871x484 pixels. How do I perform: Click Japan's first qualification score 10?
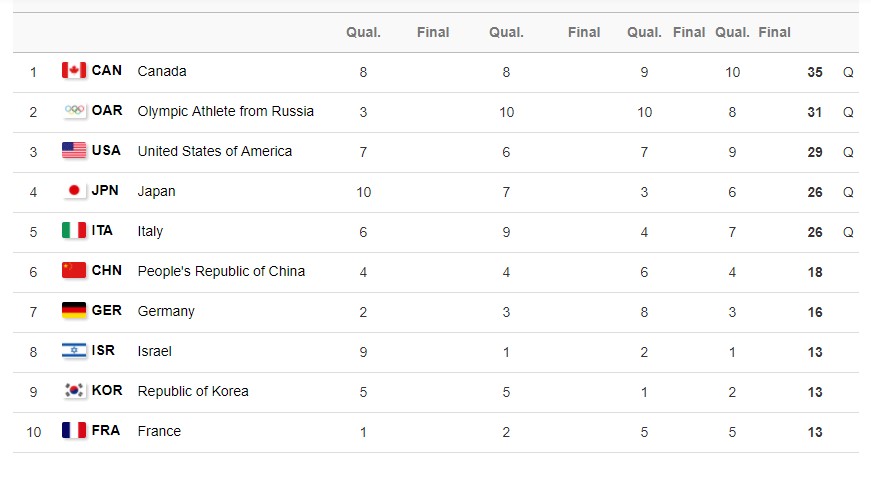coord(363,192)
